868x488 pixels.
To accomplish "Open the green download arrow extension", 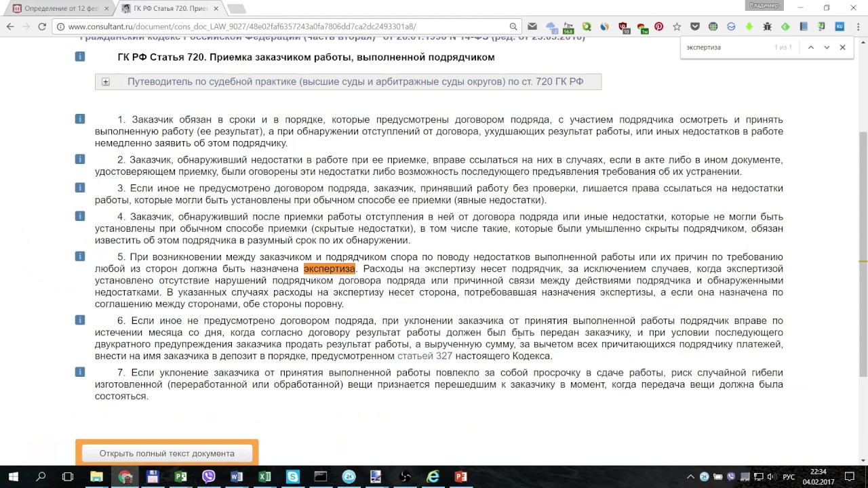I will [x=749, y=26].
